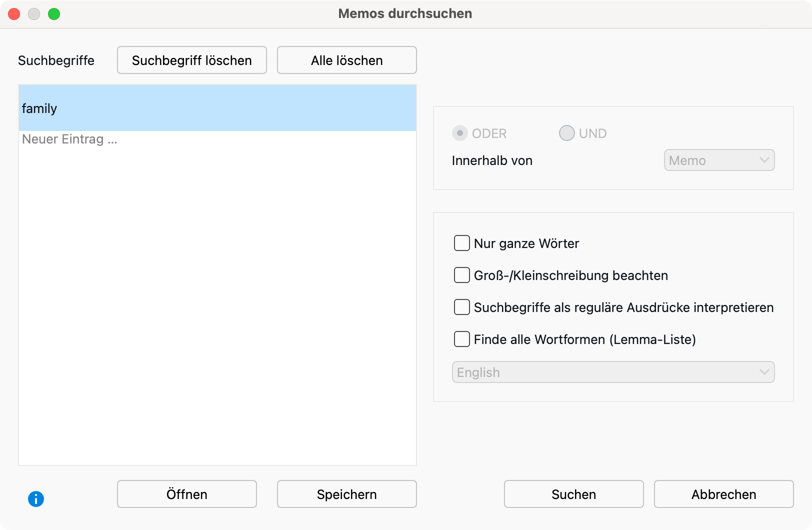Click the Öffnen button

[187, 494]
